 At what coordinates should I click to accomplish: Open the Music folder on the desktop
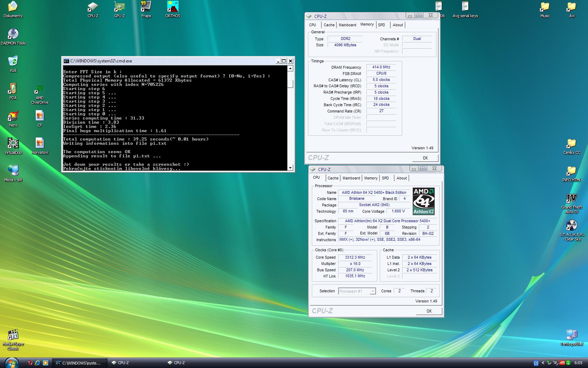click(x=545, y=9)
